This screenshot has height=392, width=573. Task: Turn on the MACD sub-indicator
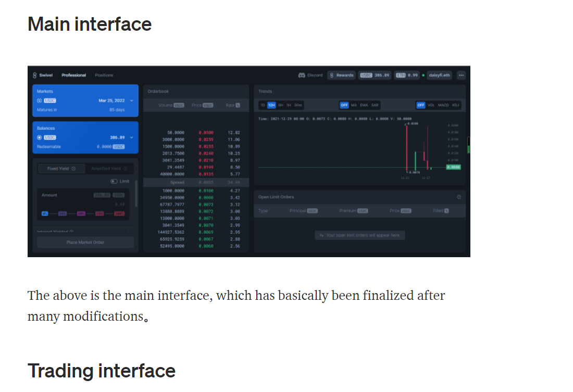click(x=443, y=105)
